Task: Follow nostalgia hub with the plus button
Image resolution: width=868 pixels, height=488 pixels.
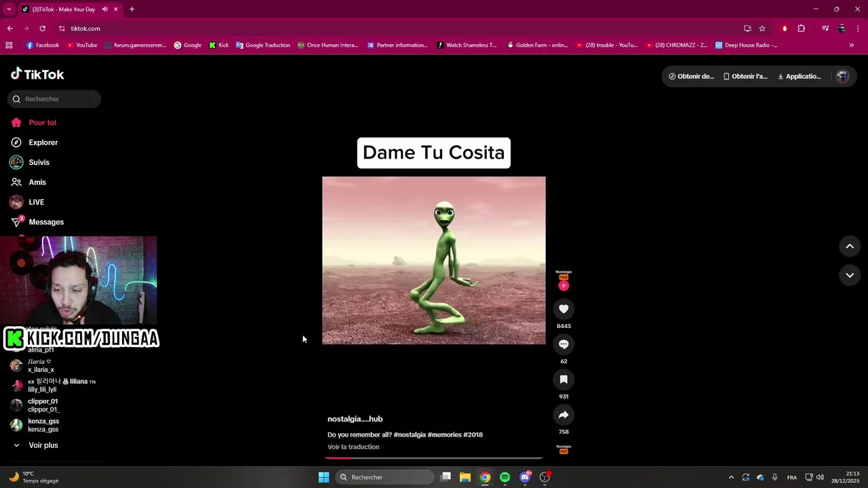Action: (564, 286)
